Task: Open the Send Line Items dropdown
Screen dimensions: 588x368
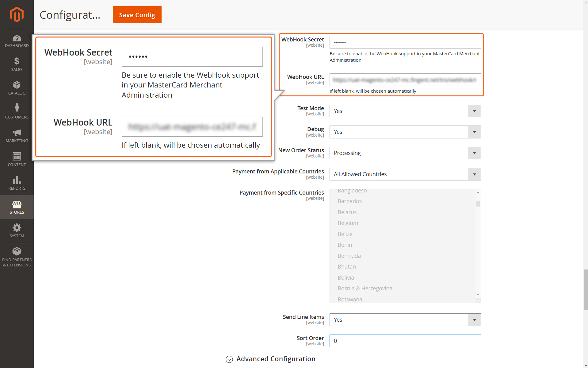Action: click(405, 320)
